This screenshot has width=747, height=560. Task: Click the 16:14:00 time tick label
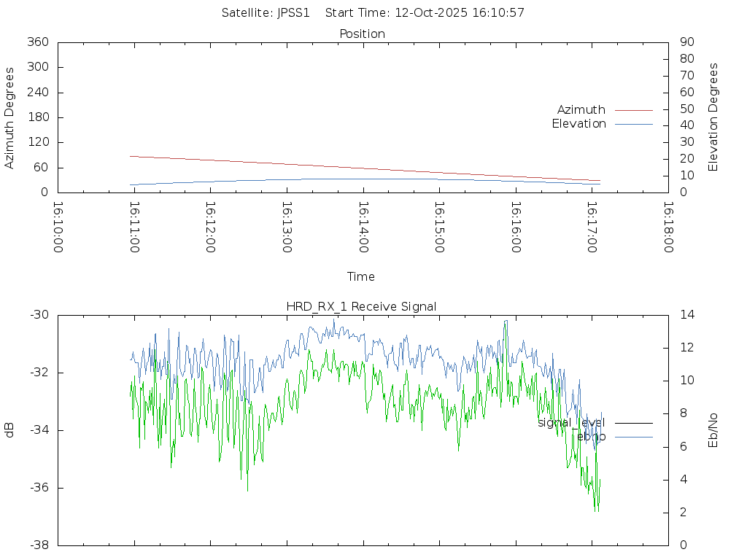pyautogui.click(x=363, y=227)
